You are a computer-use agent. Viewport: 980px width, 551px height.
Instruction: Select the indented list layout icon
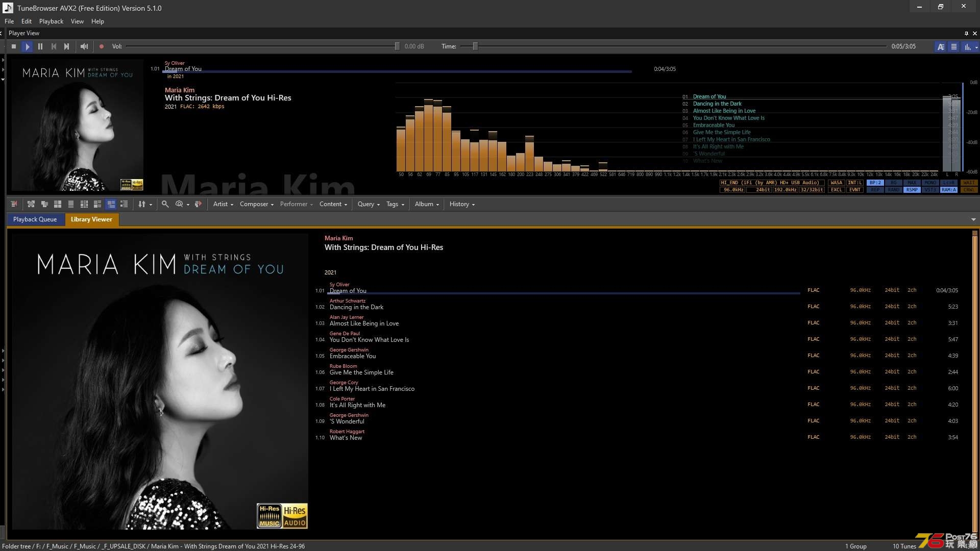(x=124, y=204)
